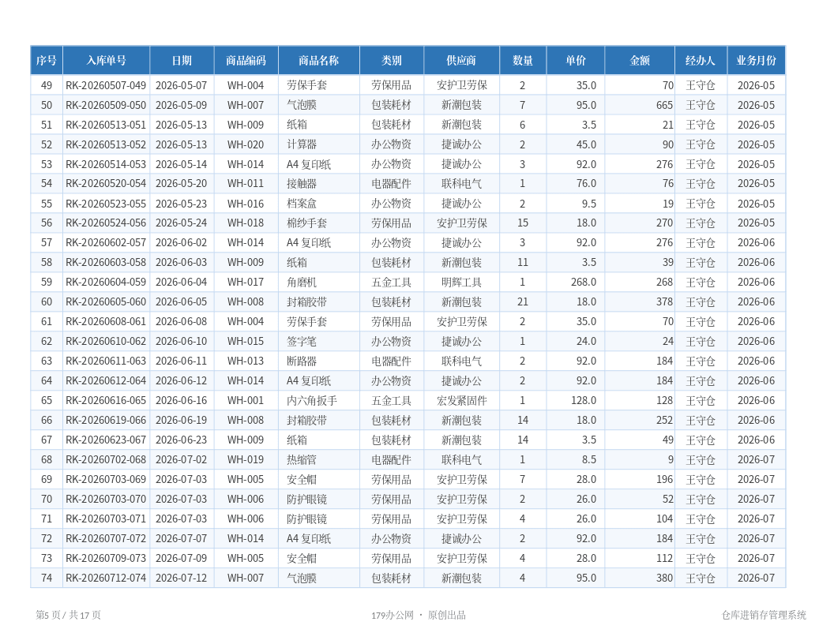Click the product name 签字笔
Viewport: 834px width, 644px height.
pyautogui.click(x=302, y=341)
